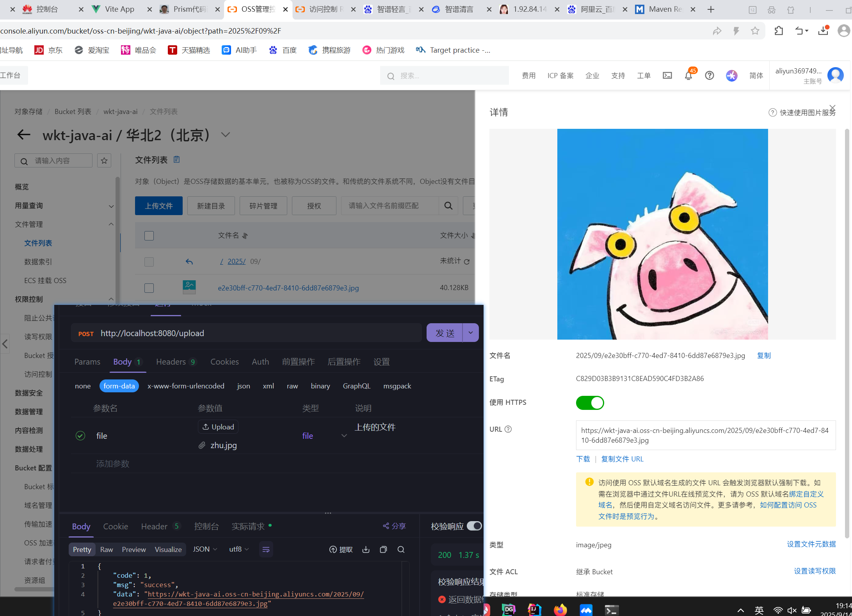
Task: Click the notification bell icon
Action: pos(688,76)
